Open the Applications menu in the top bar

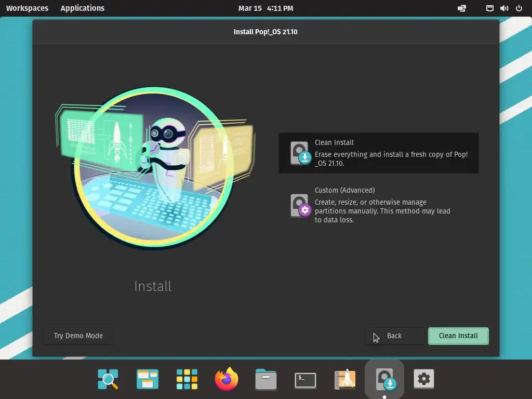pos(83,8)
